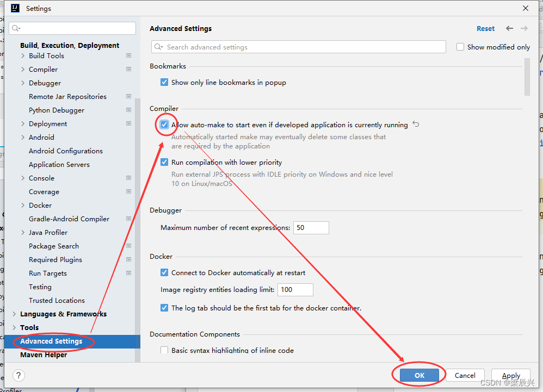Click the magnifier icon in advanced settings search
This screenshot has width=543, height=392.
[x=159, y=47]
